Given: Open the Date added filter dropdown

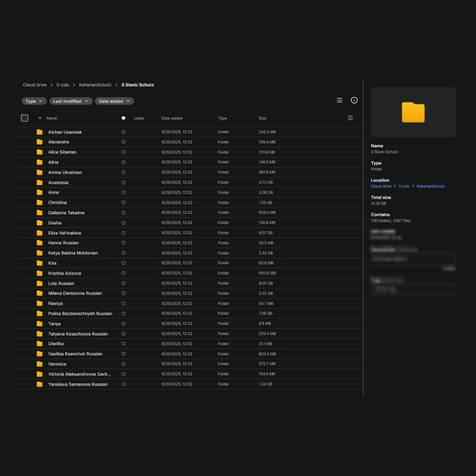Looking at the screenshot, I should pos(114,101).
